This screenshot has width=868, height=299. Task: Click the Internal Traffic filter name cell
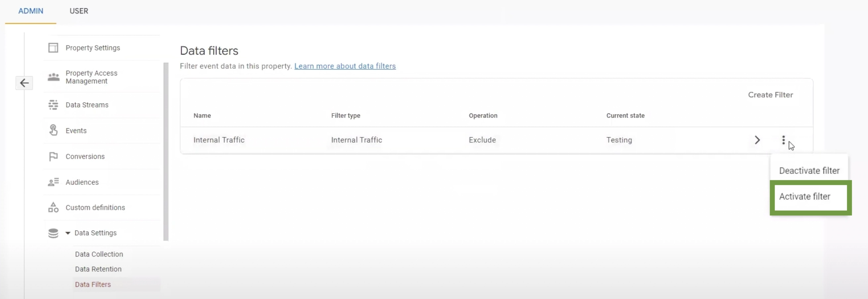(x=219, y=140)
